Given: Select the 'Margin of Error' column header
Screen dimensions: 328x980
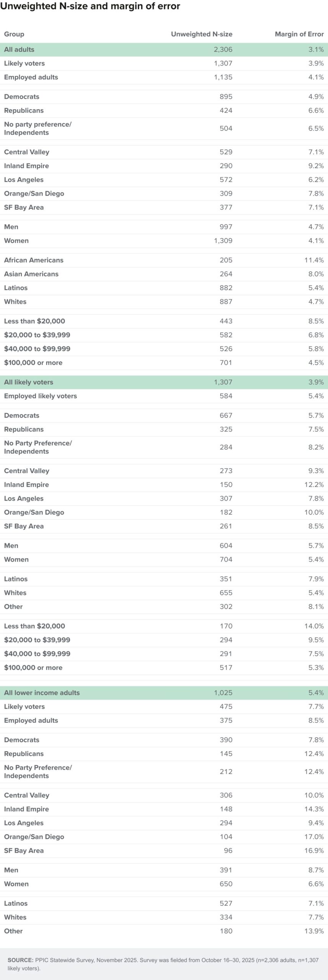Looking at the screenshot, I should click(299, 34).
